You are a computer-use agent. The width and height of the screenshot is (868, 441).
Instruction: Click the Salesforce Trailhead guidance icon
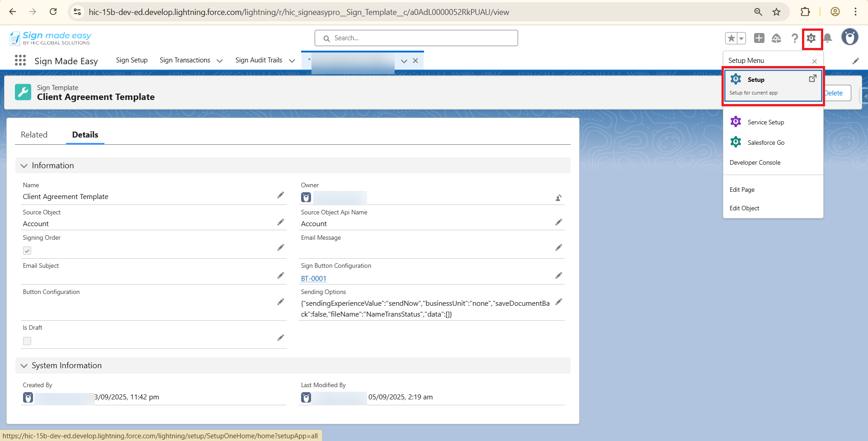776,38
